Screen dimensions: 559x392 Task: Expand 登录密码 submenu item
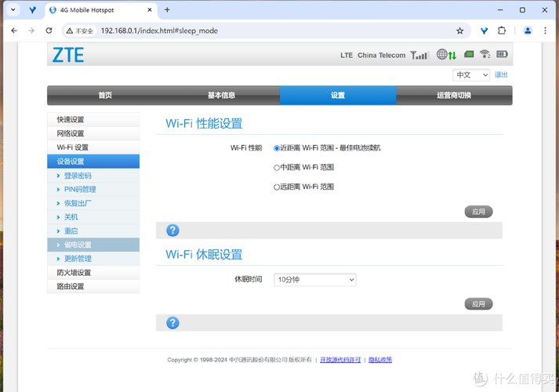tap(93, 176)
